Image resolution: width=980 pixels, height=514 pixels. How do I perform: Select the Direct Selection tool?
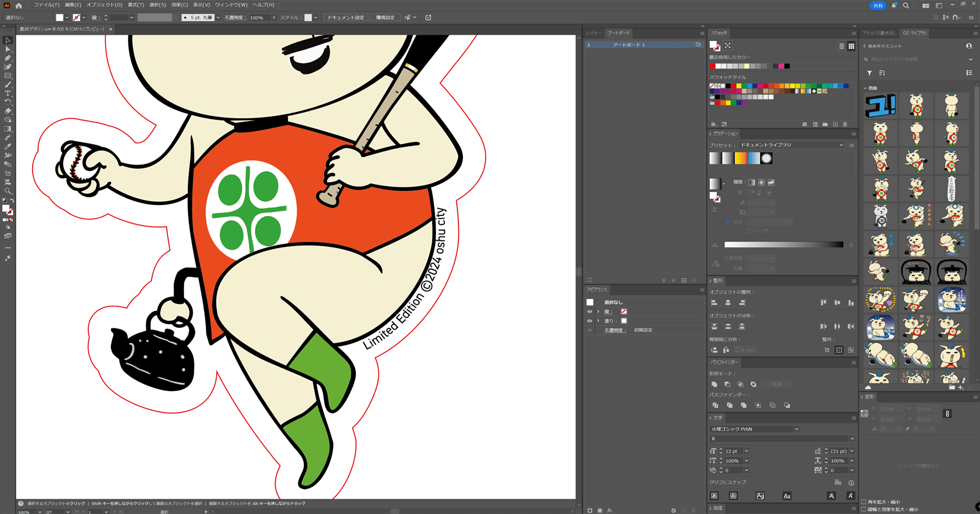8,49
